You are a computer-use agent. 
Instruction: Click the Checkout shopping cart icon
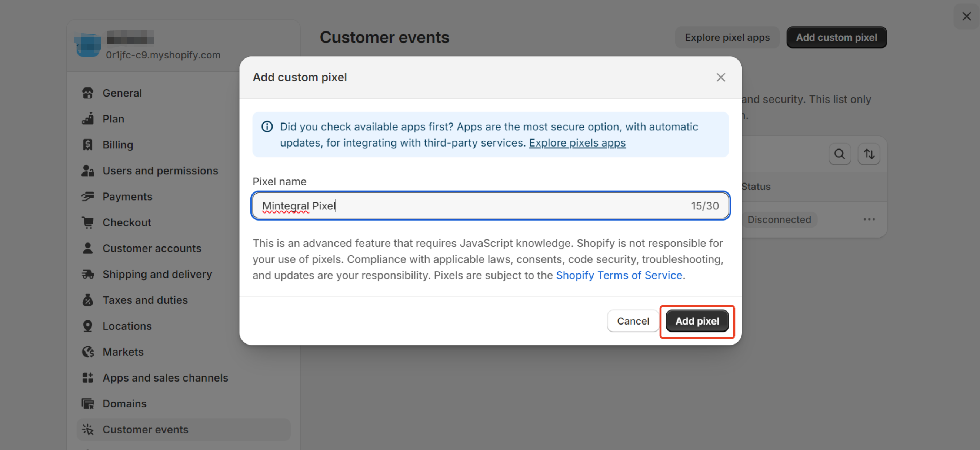click(x=88, y=222)
